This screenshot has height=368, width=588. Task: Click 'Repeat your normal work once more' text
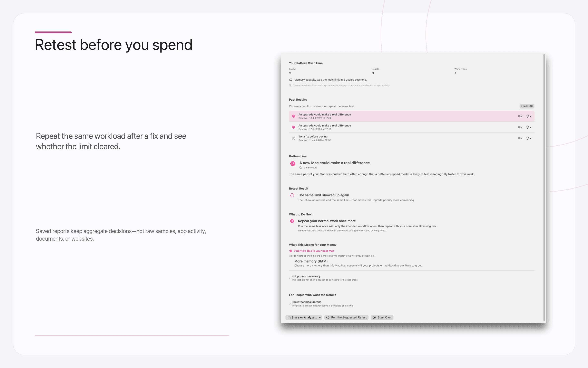pos(327,221)
